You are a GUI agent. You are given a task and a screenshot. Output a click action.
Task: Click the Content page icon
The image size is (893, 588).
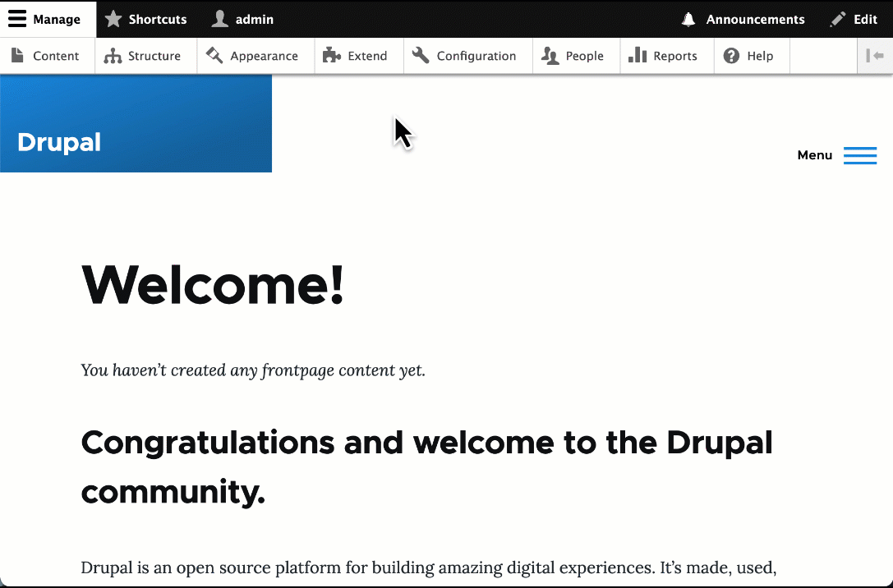click(x=17, y=55)
